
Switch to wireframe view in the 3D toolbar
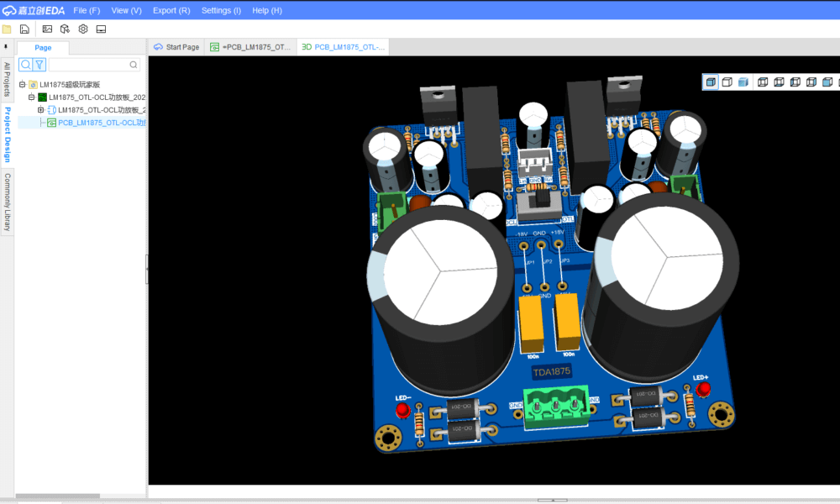click(x=726, y=81)
